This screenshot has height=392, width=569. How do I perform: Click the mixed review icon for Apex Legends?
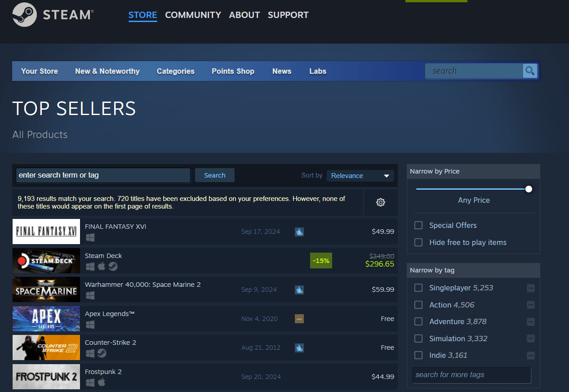point(299,319)
